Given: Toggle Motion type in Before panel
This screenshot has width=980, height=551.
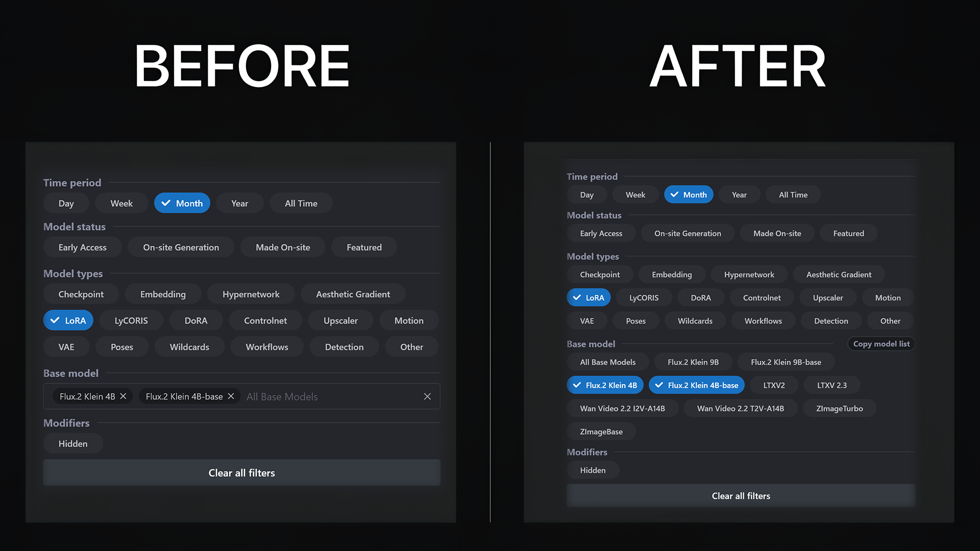Looking at the screenshot, I should 409,320.
